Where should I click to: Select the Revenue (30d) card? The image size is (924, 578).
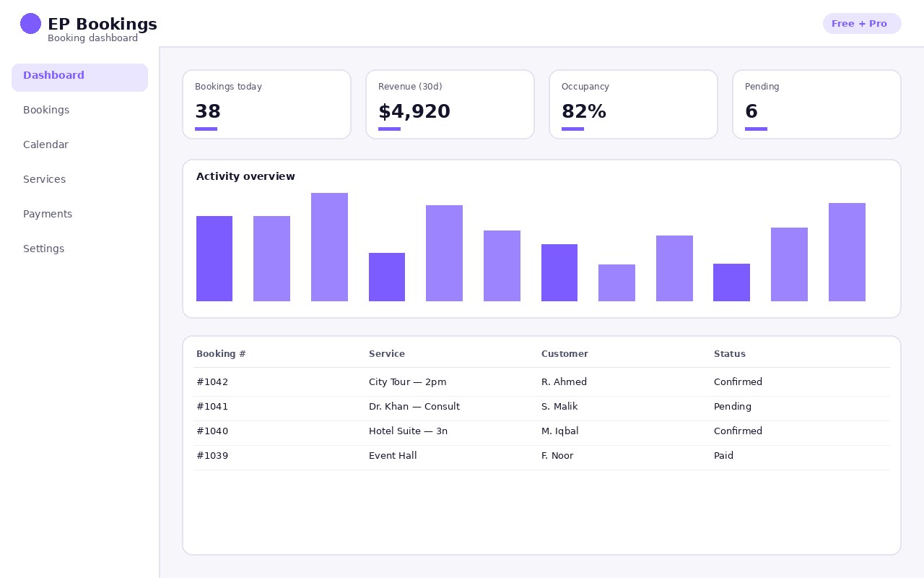tap(450, 104)
